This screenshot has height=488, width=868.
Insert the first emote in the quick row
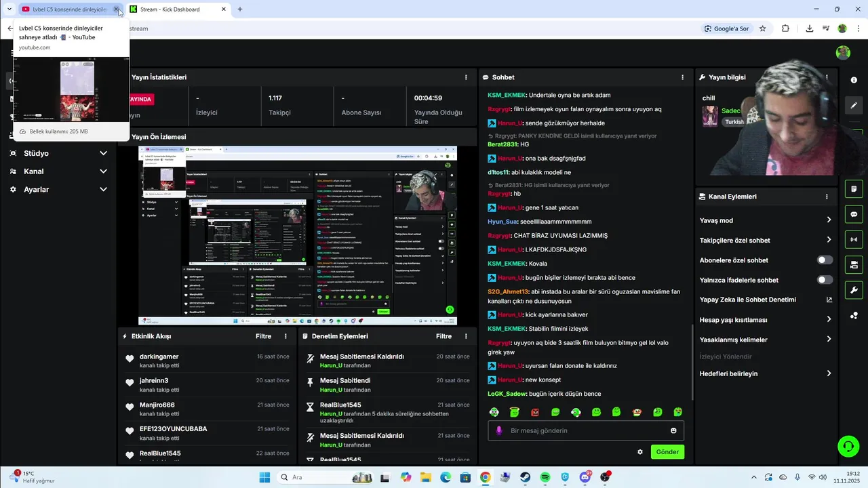[494, 412]
